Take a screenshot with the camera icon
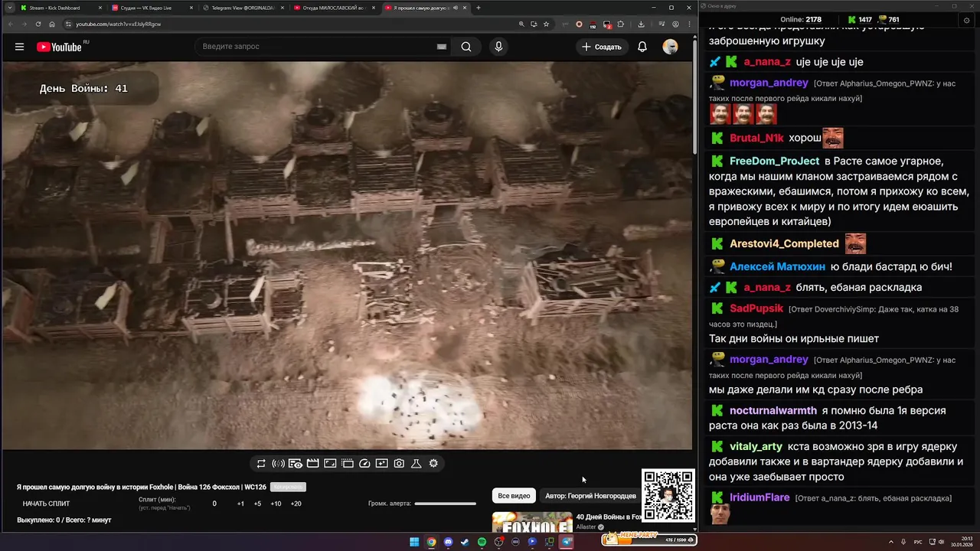Image resolution: width=980 pixels, height=551 pixels. [x=399, y=464]
